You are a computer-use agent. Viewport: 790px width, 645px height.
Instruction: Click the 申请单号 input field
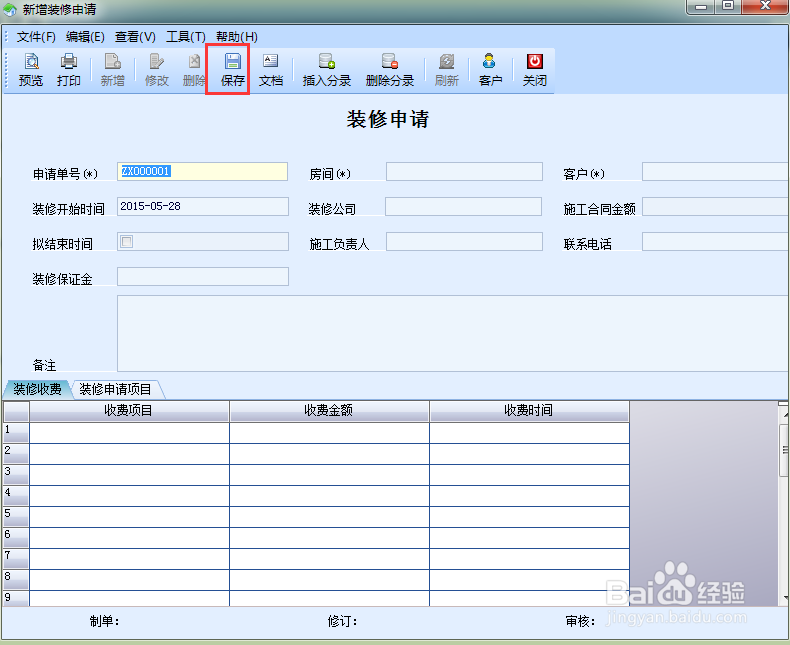pos(203,171)
